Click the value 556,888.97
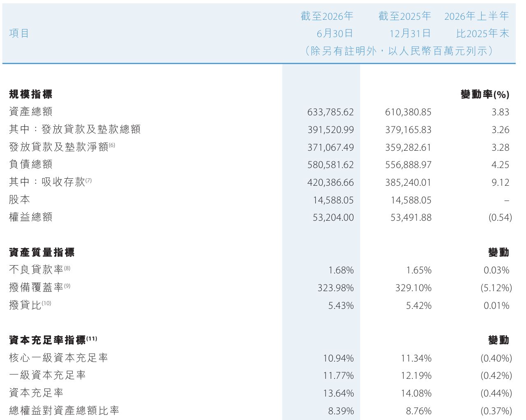Screen dimensions: 526x420 408,165
